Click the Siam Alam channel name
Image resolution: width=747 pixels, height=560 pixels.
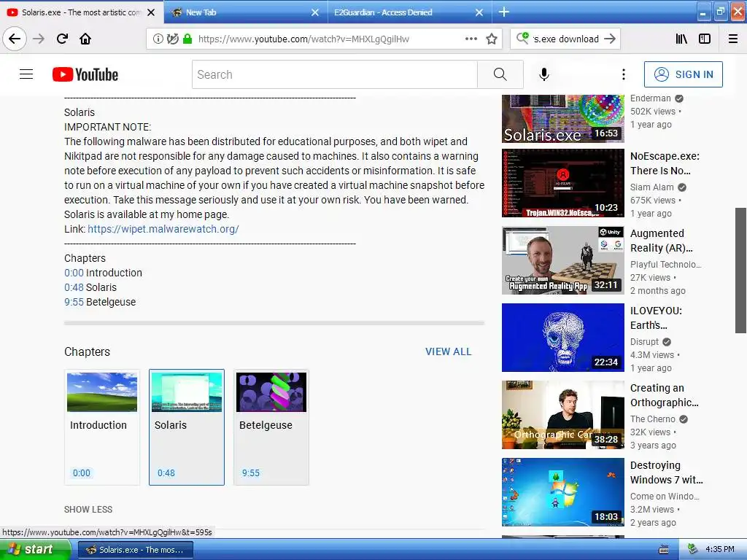[x=651, y=187]
